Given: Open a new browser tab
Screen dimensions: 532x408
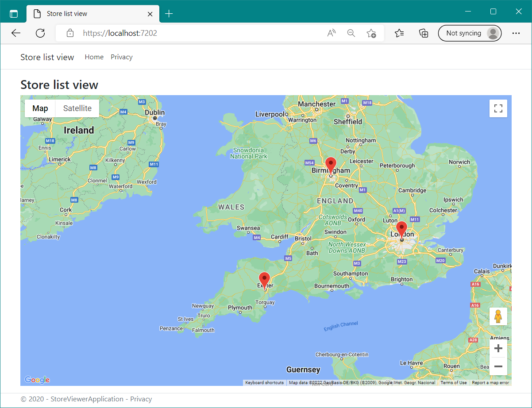Looking at the screenshot, I should 169,14.
